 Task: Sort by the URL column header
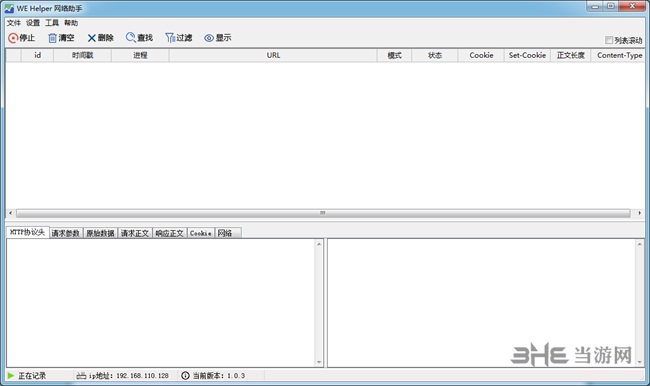(x=273, y=55)
